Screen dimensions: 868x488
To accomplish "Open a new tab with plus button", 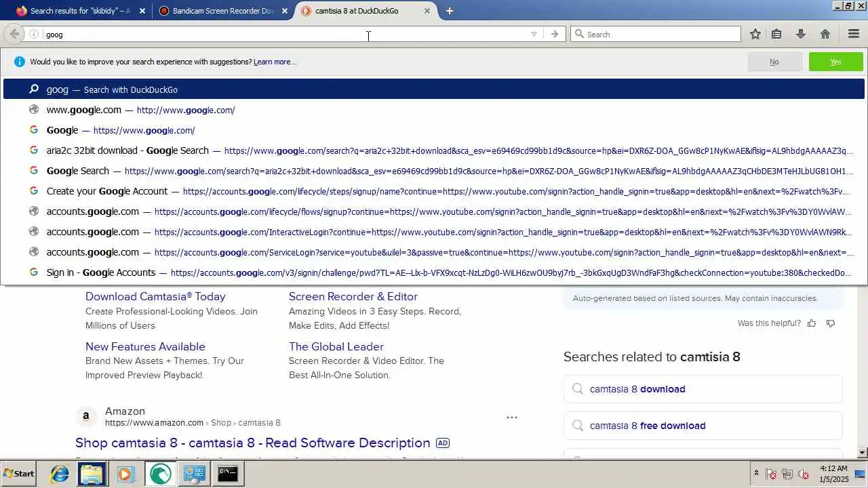I will pyautogui.click(x=450, y=11).
